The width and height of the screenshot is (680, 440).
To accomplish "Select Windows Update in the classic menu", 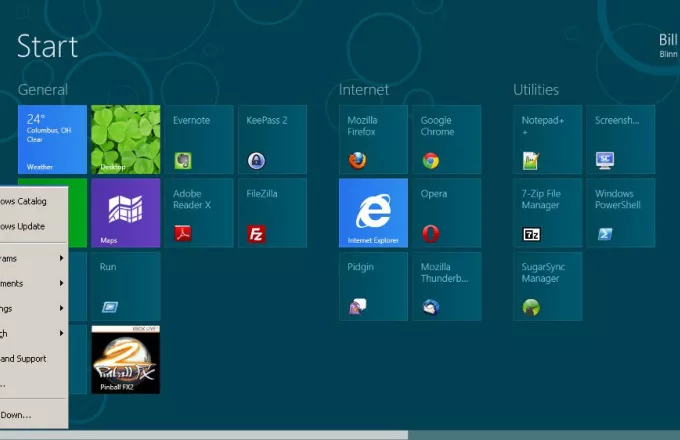I will coord(34,226).
